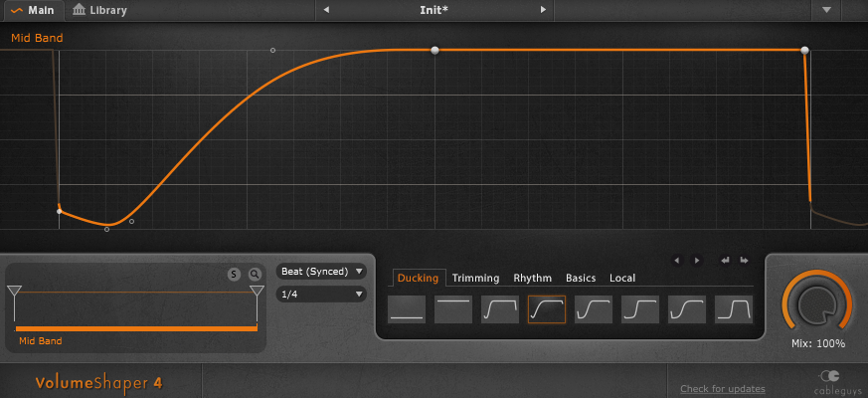
Task: Click the Init* preset name
Action: pos(434,10)
